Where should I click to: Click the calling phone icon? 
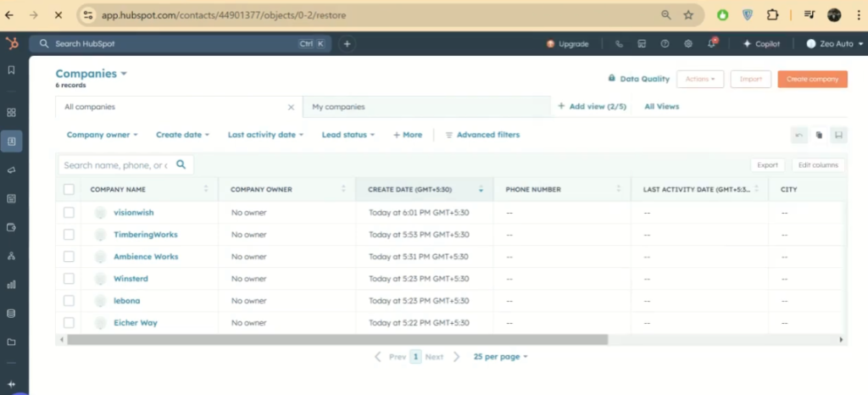pos(619,44)
